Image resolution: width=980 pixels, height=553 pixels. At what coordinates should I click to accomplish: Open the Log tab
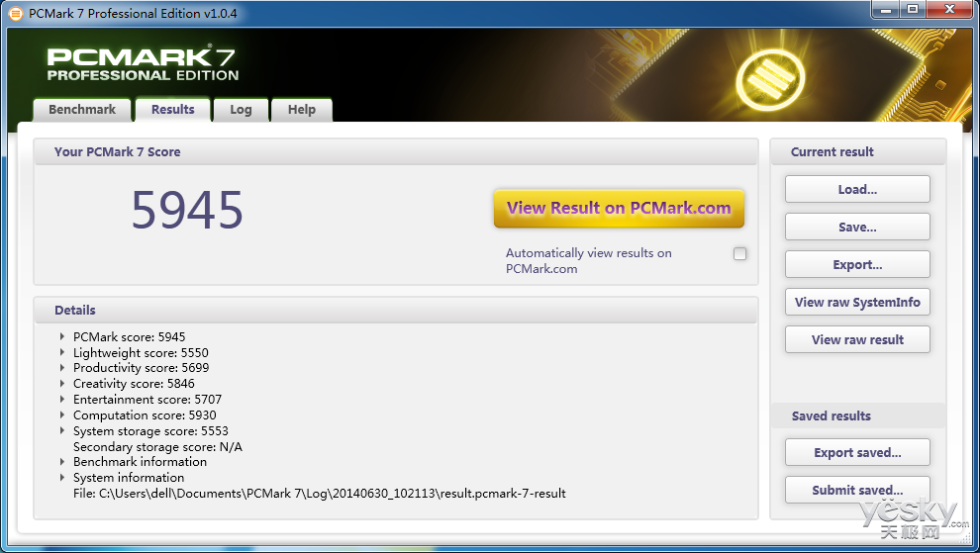(241, 110)
